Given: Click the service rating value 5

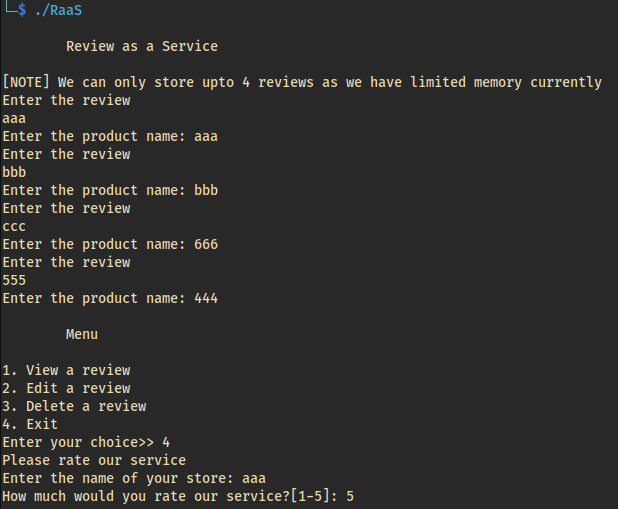Looking at the screenshot, I should pos(350,496).
